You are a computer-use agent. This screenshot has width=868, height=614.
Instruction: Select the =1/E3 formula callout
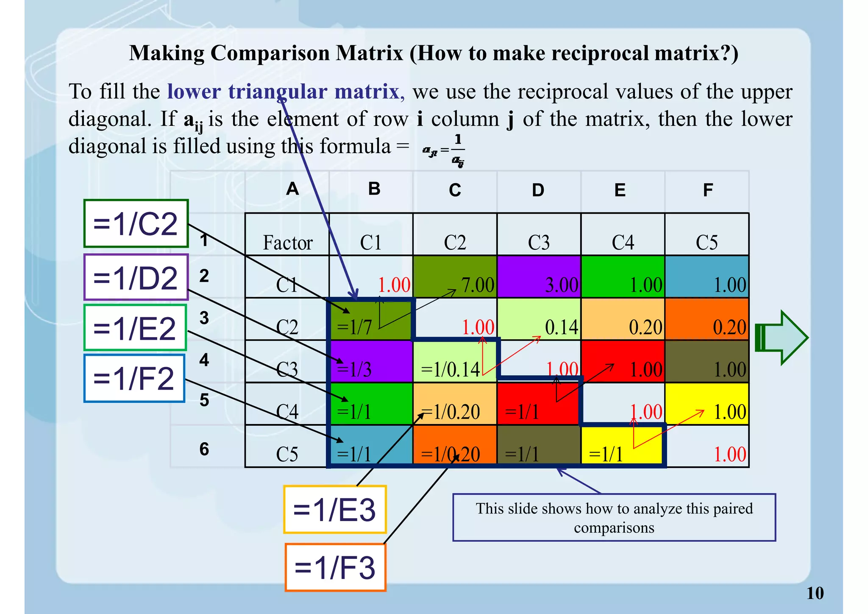(x=335, y=509)
